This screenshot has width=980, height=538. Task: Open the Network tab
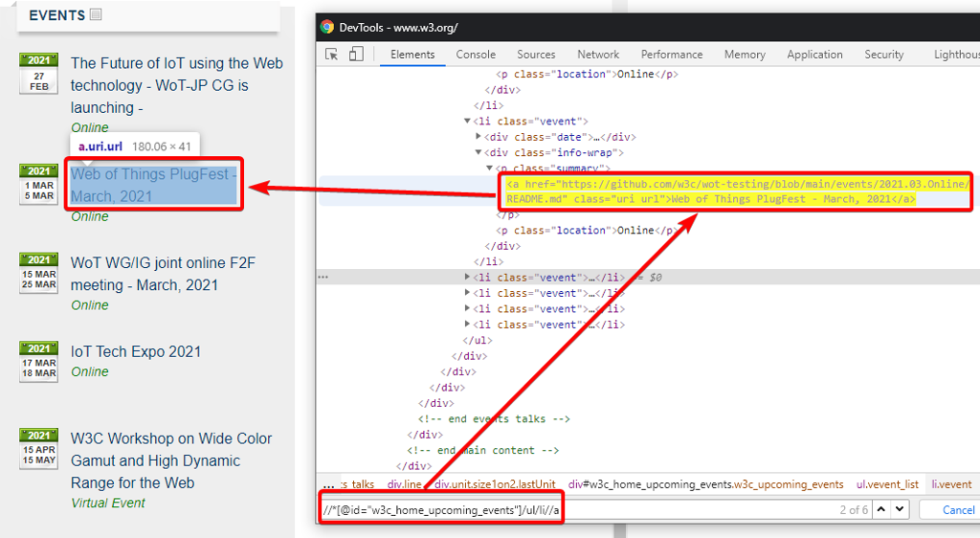[598, 55]
